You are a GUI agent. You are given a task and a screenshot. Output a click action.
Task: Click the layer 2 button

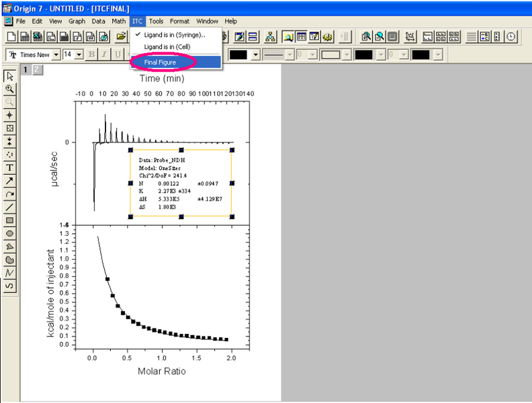tap(37, 70)
